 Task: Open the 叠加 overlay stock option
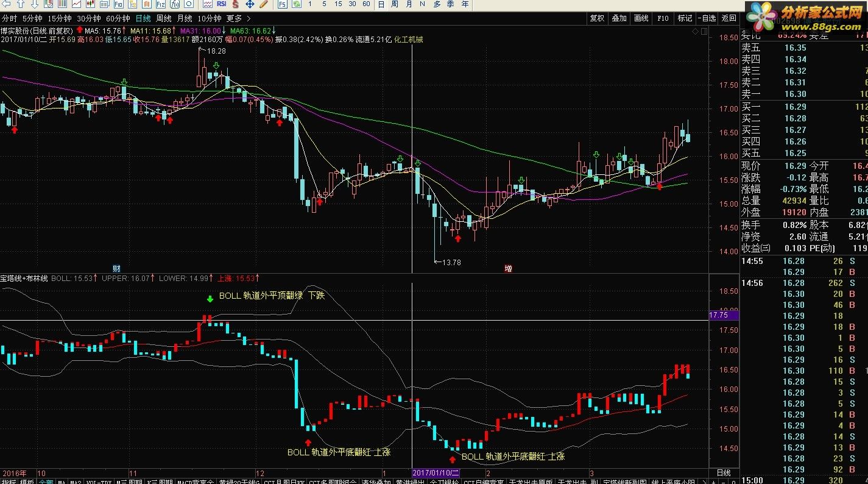point(619,18)
